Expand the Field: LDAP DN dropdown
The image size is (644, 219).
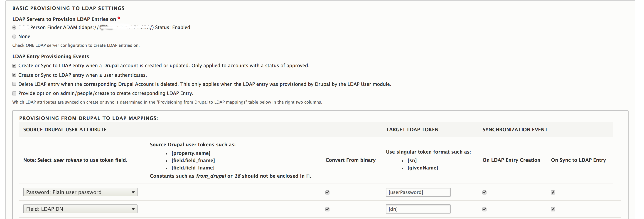click(x=80, y=209)
